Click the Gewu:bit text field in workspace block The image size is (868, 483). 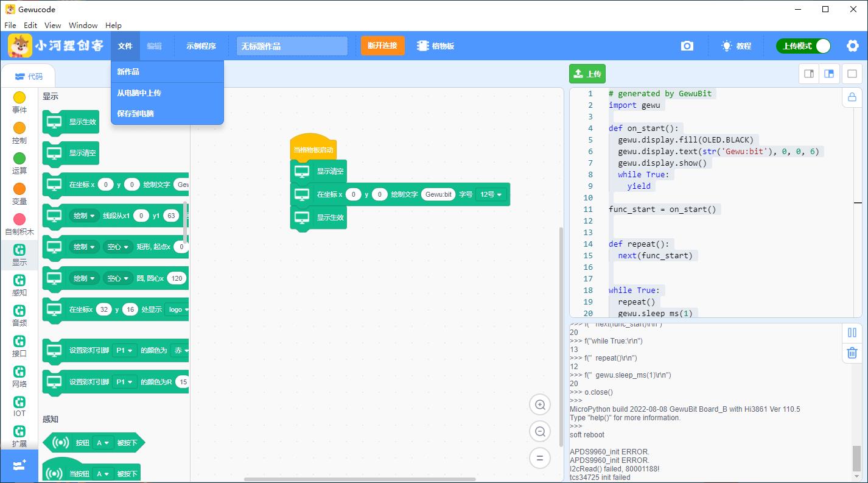438,194
